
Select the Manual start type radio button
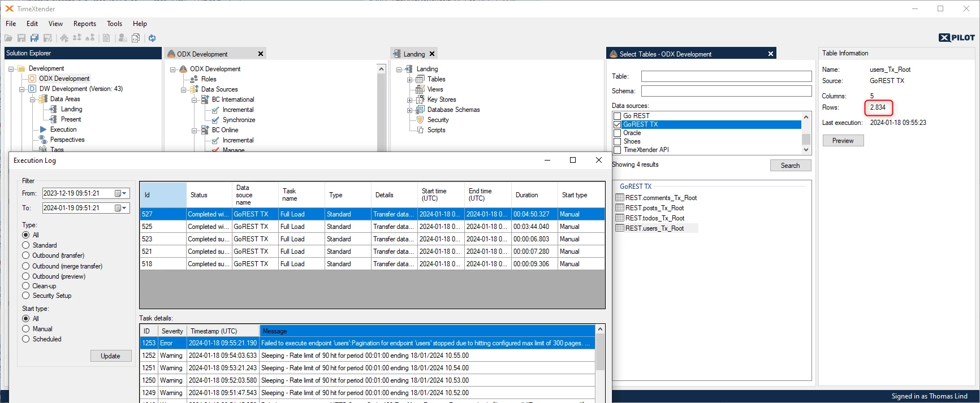click(x=26, y=329)
